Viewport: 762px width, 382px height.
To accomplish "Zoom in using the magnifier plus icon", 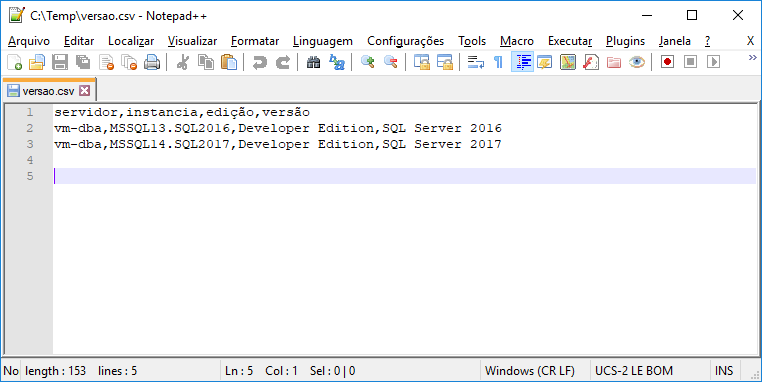I will (367, 62).
